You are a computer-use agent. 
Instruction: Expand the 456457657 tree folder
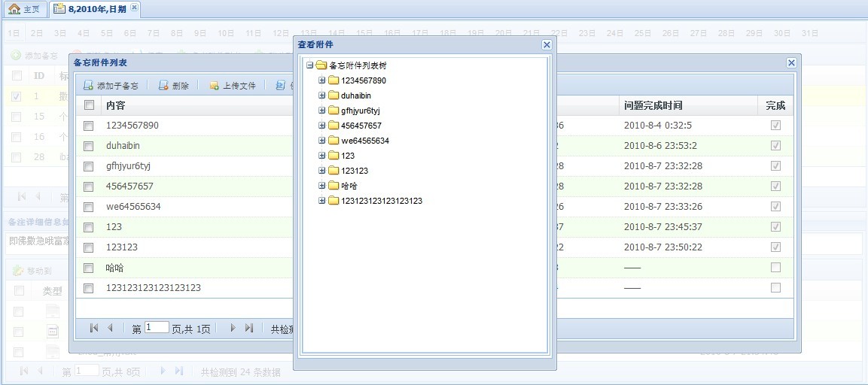(321, 126)
